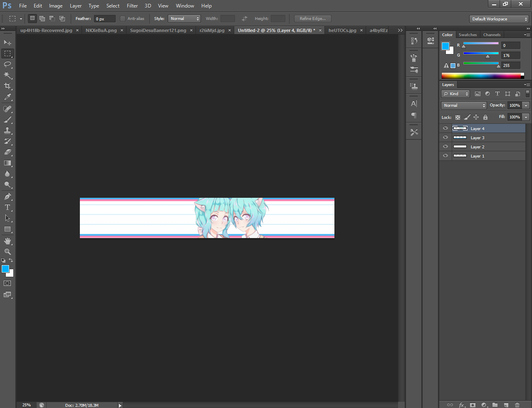Select the History Brush tool

click(7, 141)
